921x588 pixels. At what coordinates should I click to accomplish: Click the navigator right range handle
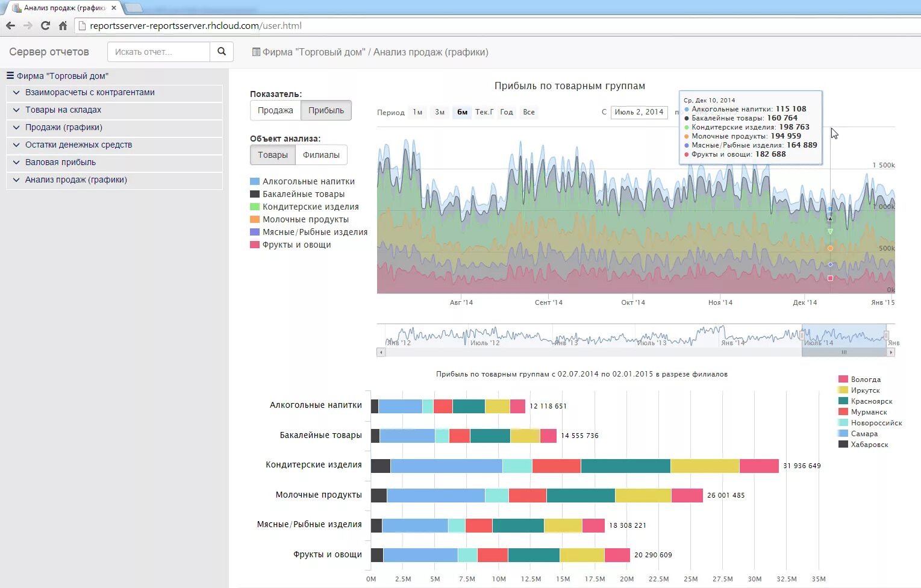[886, 336]
